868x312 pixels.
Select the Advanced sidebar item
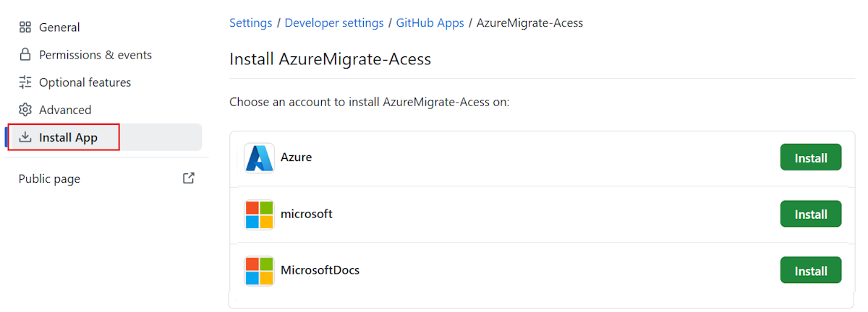(65, 110)
